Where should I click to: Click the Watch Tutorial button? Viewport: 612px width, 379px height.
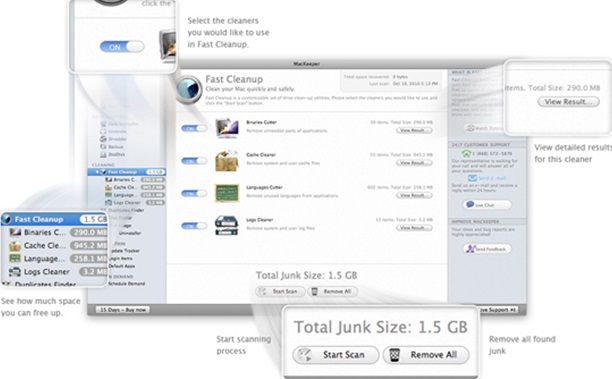484,128
